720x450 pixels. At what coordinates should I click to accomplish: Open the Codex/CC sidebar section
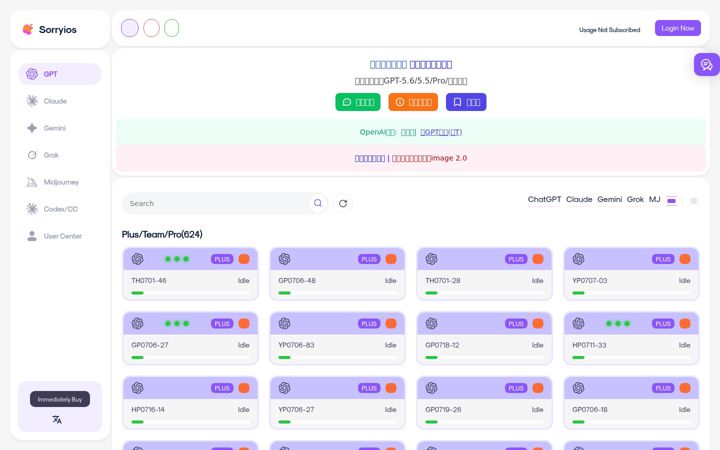click(x=60, y=209)
